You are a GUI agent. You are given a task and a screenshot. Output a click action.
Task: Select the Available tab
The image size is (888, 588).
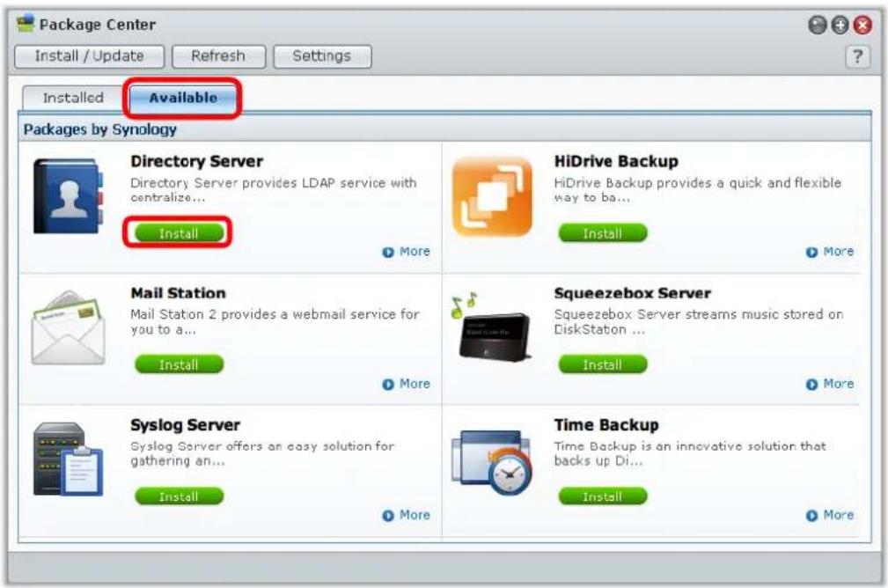(183, 98)
